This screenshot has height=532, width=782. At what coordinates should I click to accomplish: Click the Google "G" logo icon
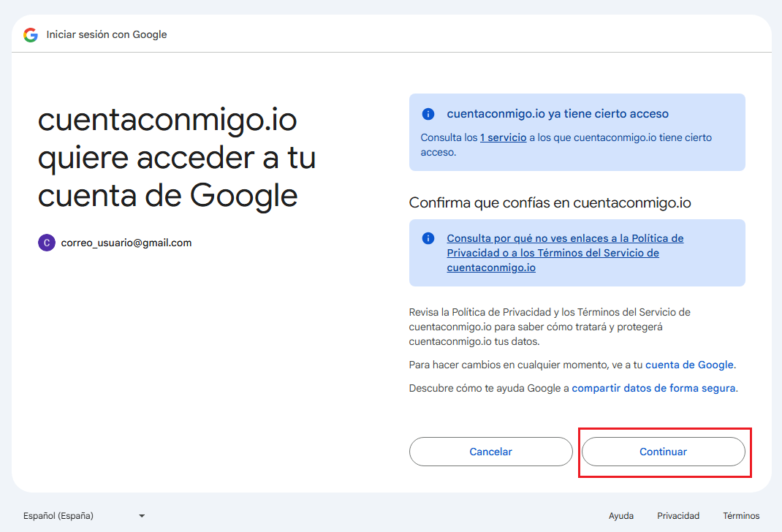29,34
